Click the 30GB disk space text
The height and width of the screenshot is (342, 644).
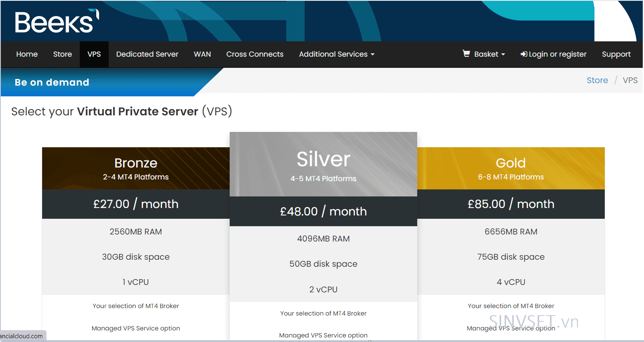(136, 257)
